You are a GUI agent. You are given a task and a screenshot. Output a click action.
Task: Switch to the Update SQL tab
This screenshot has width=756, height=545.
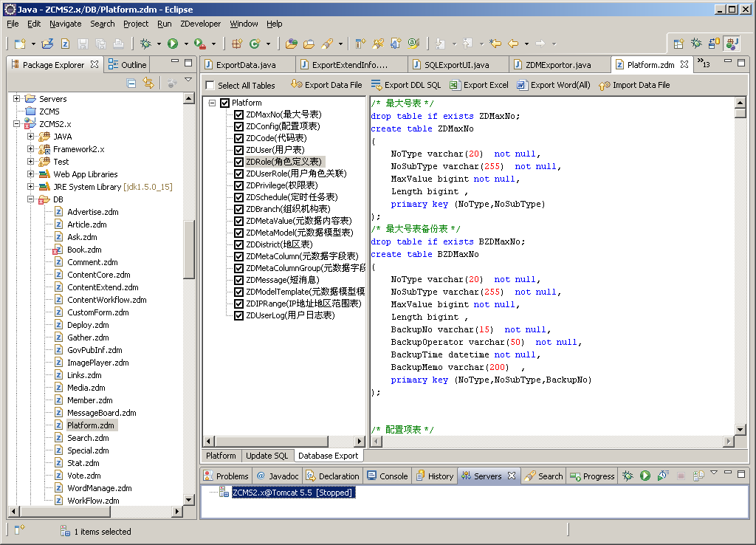(267, 456)
